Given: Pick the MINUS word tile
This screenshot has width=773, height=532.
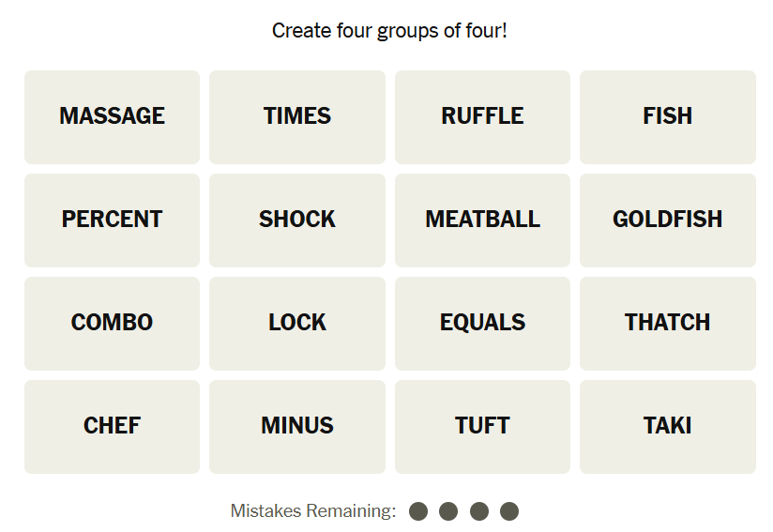Looking at the screenshot, I should click(x=297, y=426).
